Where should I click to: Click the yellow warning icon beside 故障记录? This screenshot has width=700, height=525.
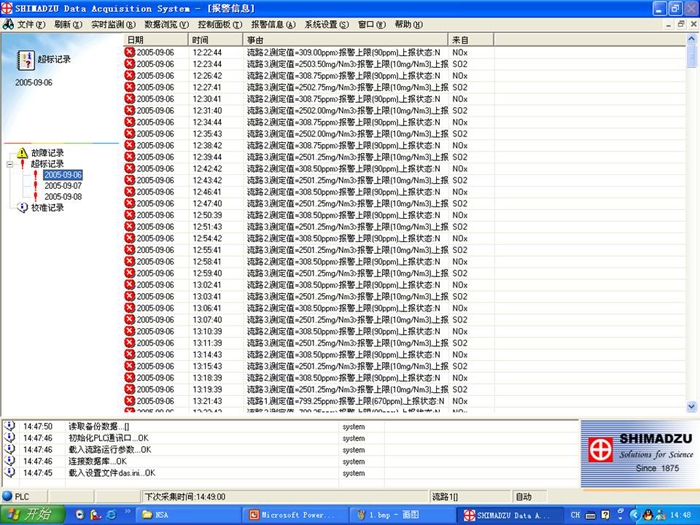pyautogui.click(x=22, y=153)
